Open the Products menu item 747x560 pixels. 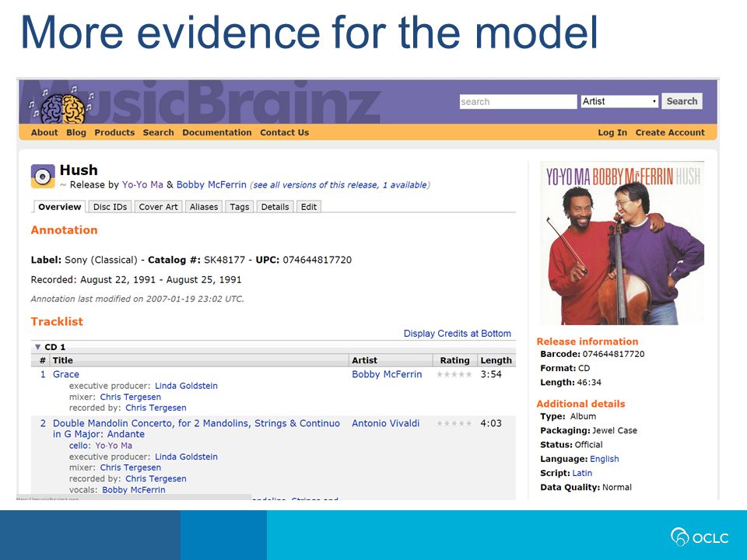[x=114, y=132]
